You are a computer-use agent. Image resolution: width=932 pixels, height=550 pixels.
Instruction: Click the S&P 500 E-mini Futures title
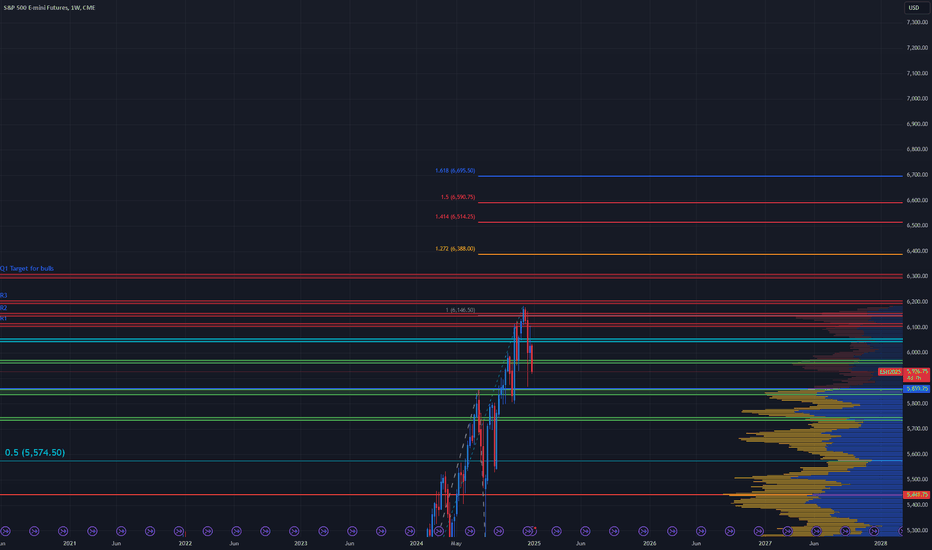[x=49, y=8]
